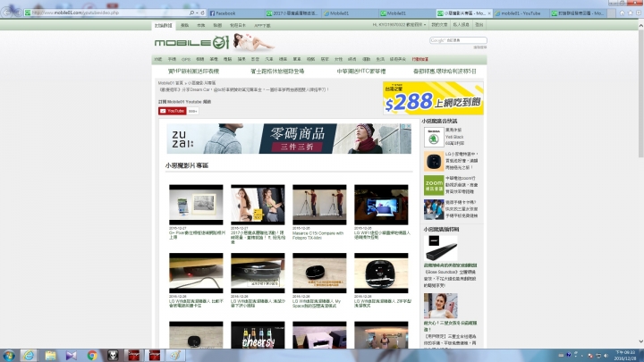Open the HTC headline link
Image resolution: width=644 pixels, height=362 pixels.
coord(361,72)
